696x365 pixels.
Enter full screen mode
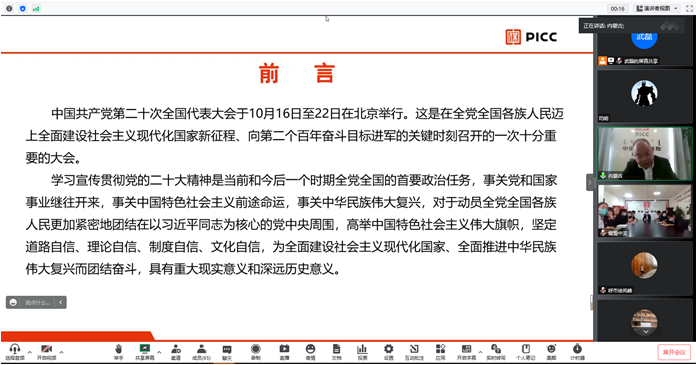(689, 8)
